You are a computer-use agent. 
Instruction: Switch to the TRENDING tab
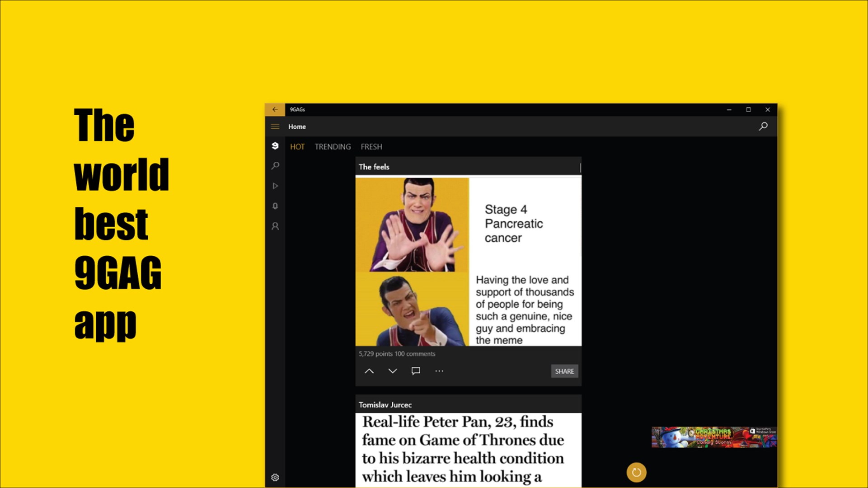pyautogui.click(x=333, y=147)
